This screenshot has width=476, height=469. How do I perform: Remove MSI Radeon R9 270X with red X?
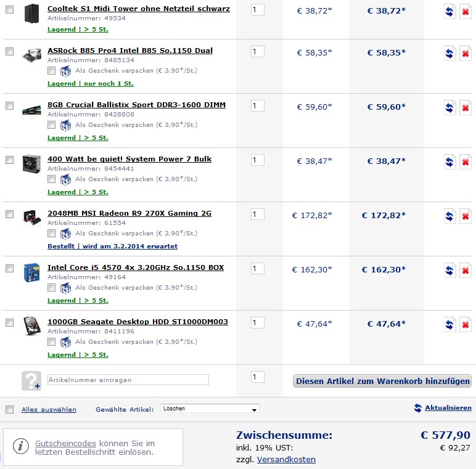[466, 216]
